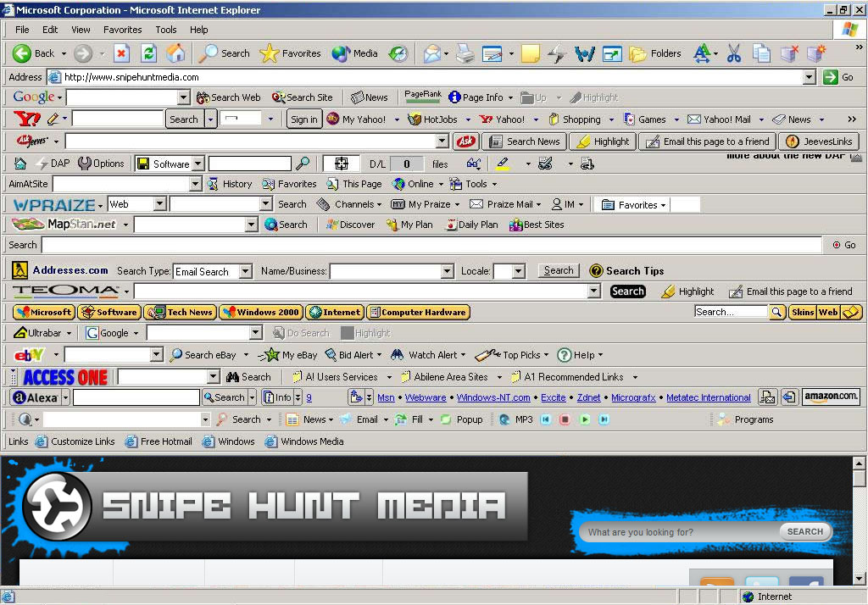Open the Email Search type dropdown
Screen dimensions: 868x605
245,271
